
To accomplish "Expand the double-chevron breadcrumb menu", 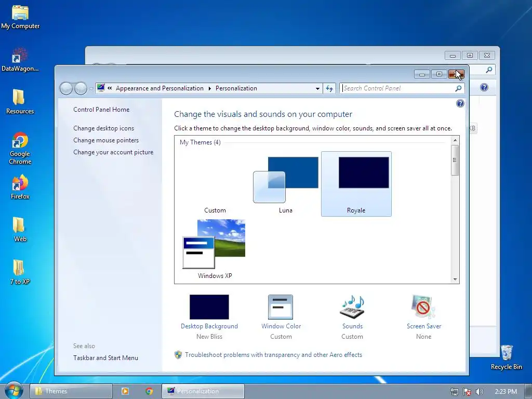I will (110, 88).
